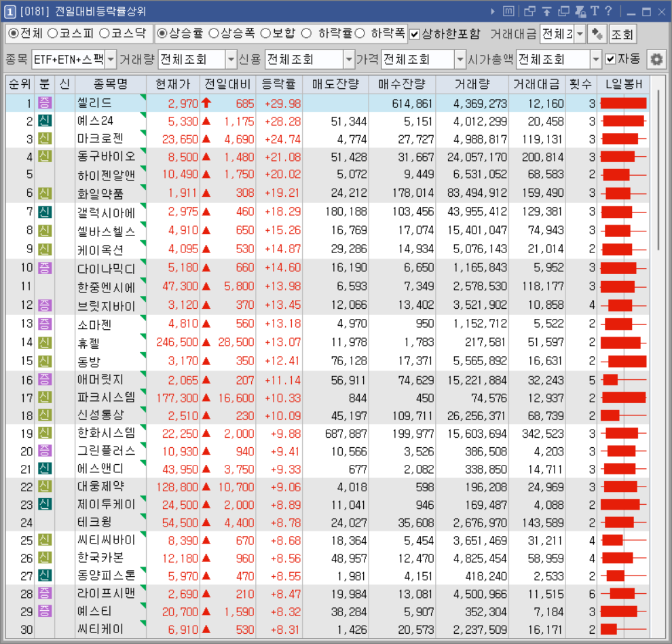Sort by the 매도잔량 column header
Image resolution: width=672 pixels, height=644 pixels.
335,84
